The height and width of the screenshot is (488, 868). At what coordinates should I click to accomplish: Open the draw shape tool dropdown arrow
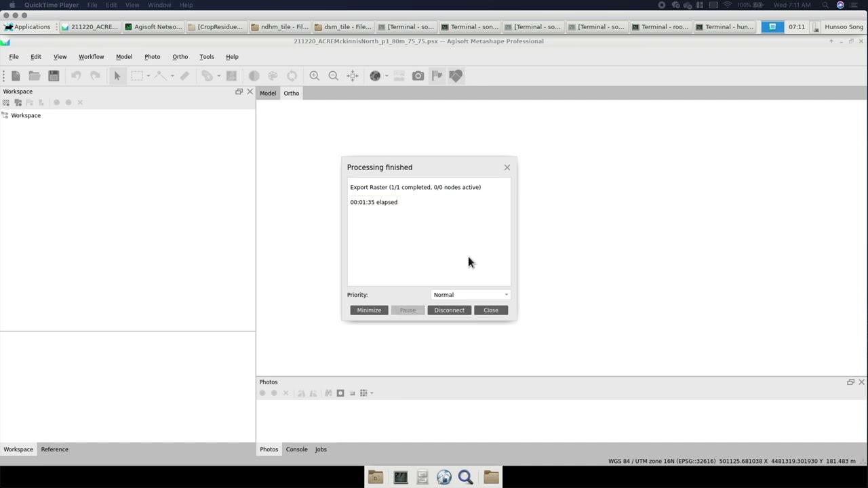[x=172, y=76]
